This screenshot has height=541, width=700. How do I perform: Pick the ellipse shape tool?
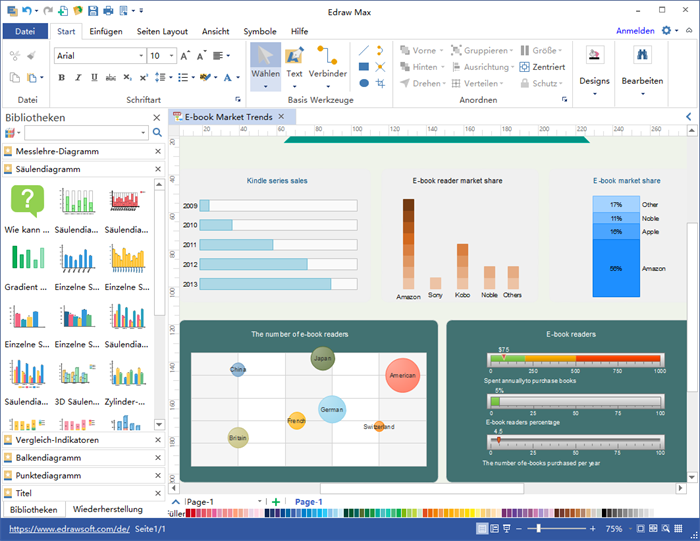coord(364,83)
